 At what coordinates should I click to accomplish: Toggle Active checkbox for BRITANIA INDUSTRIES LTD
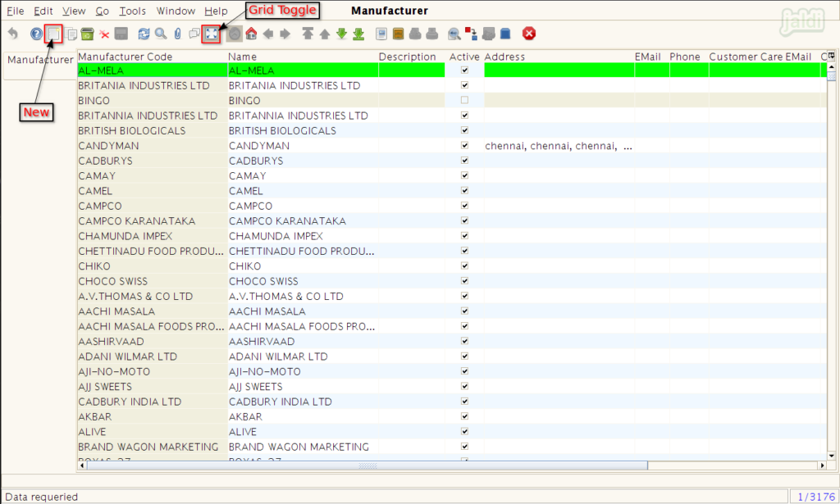click(464, 85)
